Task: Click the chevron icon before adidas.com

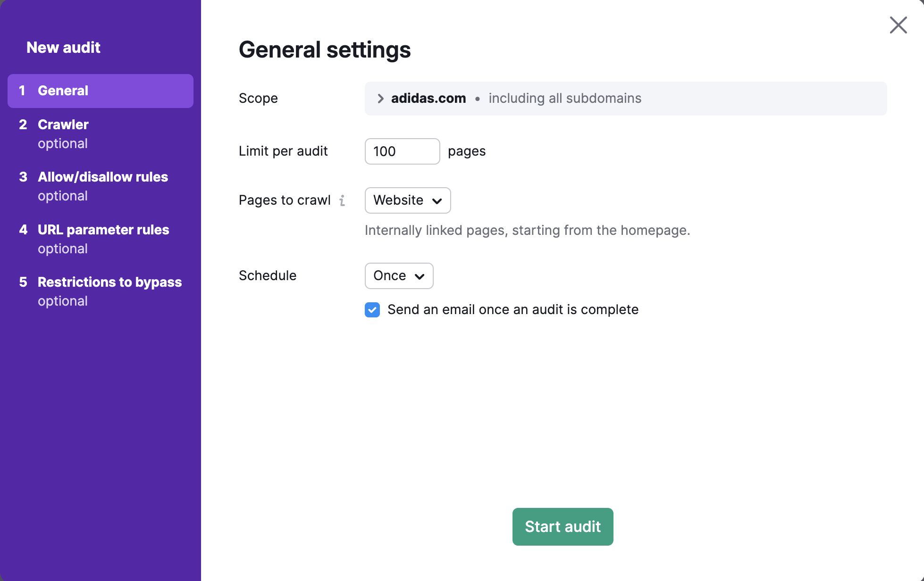Action: (x=379, y=98)
